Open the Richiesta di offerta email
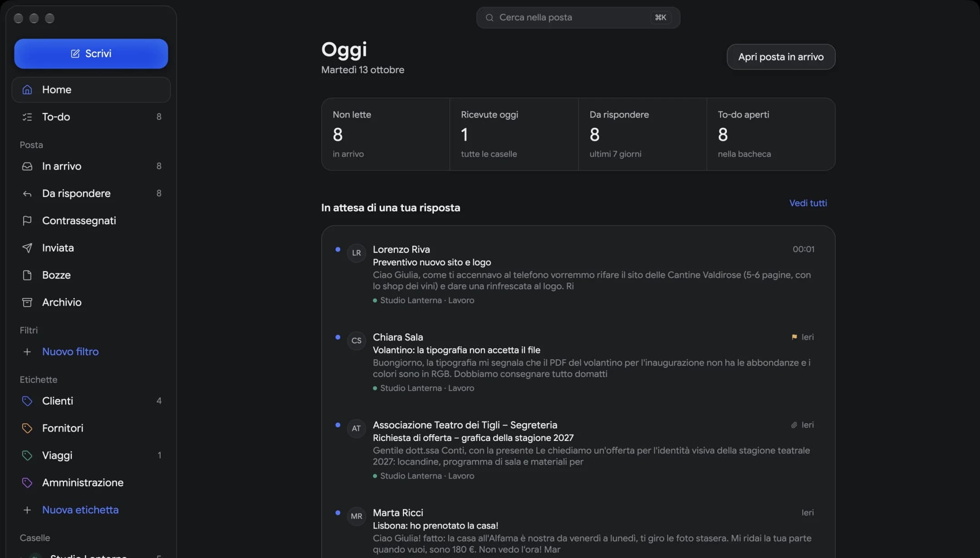 [x=578, y=450]
